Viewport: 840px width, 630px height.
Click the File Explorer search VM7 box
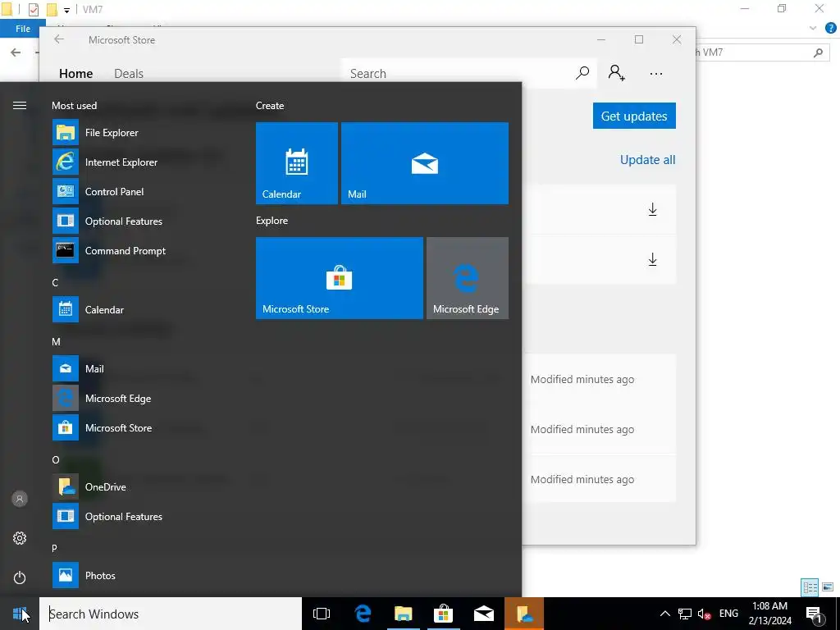click(x=760, y=52)
